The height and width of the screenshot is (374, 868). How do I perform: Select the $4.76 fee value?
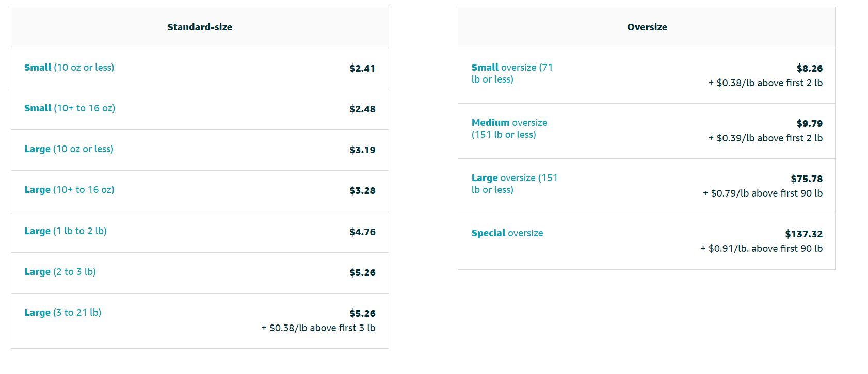362,232
